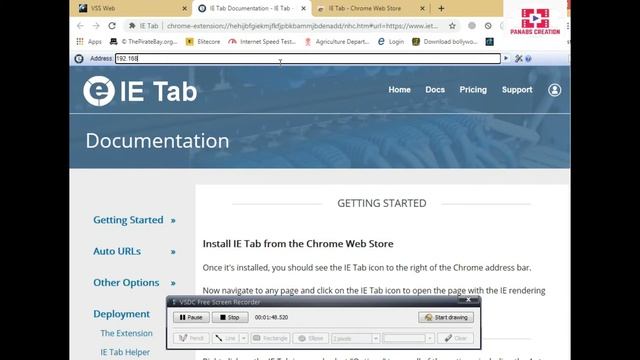Screen dimensions: 640x360
Task: Open the ThePirateBay bookmark
Action: pyautogui.click(x=144, y=42)
